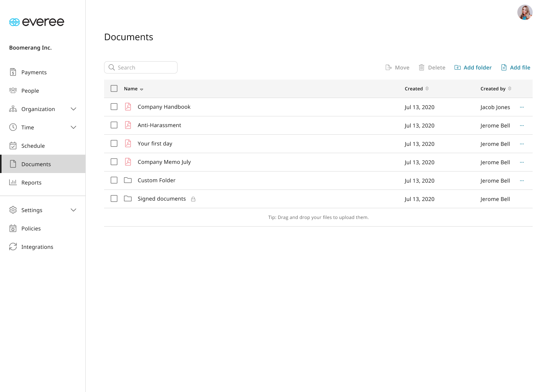Tick the Signed documents checkbox

click(x=114, y=199)
